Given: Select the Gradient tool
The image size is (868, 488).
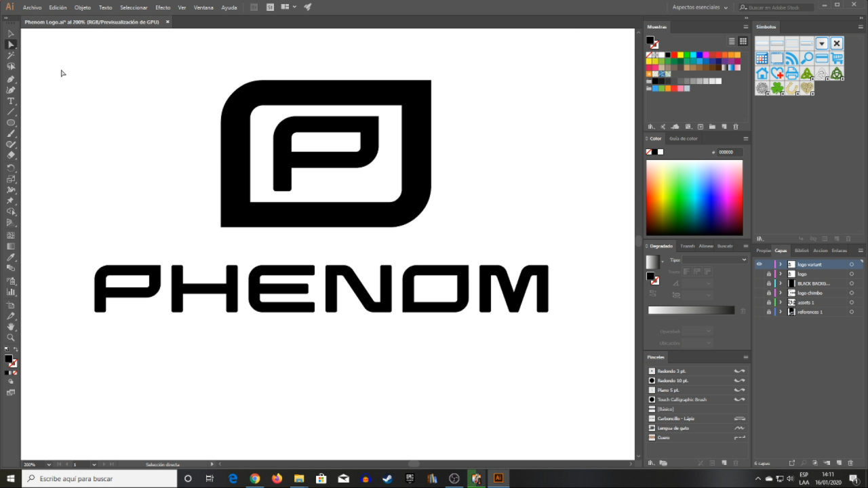Looking at the screenshot, I should pyautogui.click(x=11, y=246).
